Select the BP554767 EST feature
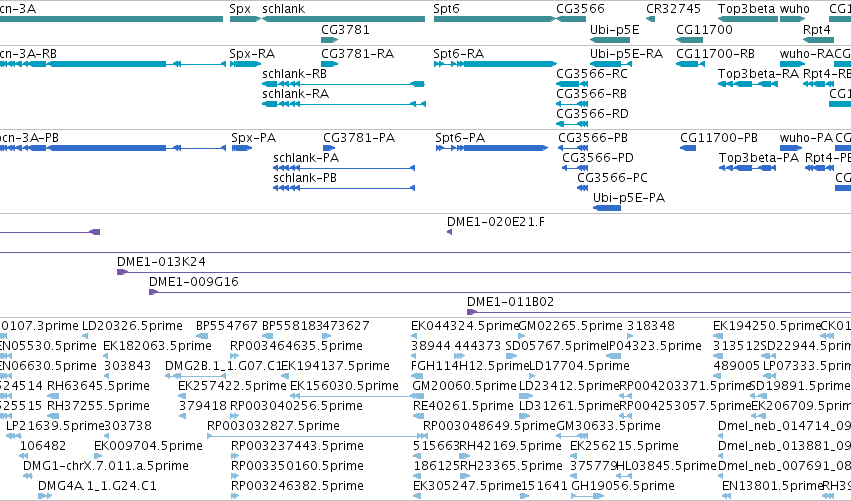851x501 pixels. [x=202, y=337]
